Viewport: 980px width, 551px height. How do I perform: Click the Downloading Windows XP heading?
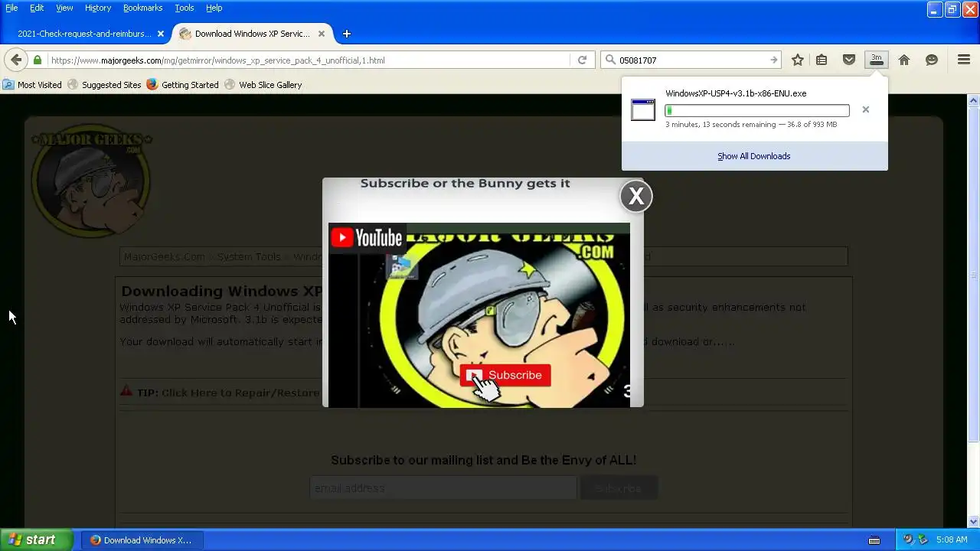(x=222, y=291)
